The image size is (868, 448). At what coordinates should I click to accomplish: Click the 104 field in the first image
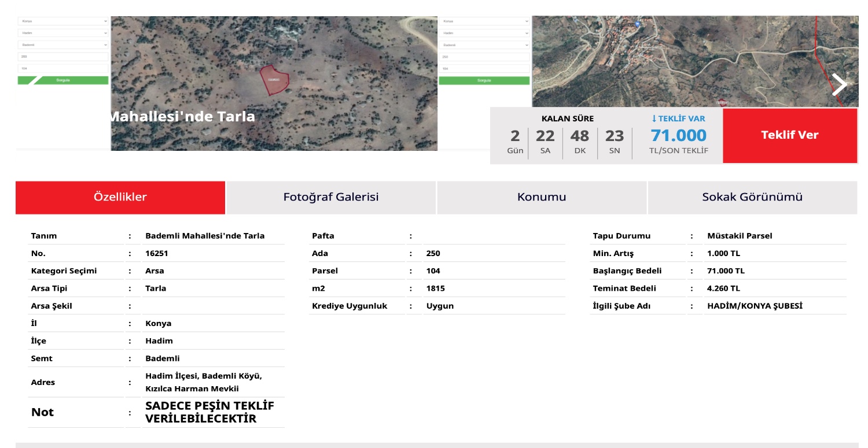click(x=63, y=69)
